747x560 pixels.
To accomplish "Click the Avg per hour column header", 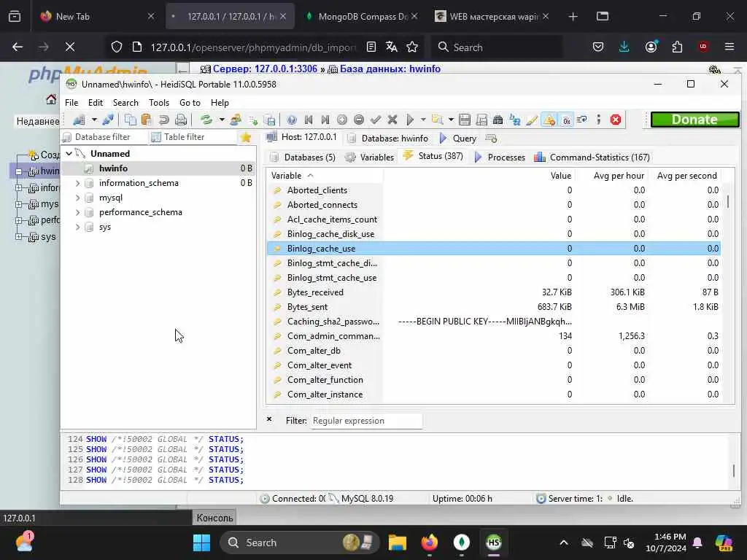I will [x=611, y=176].
